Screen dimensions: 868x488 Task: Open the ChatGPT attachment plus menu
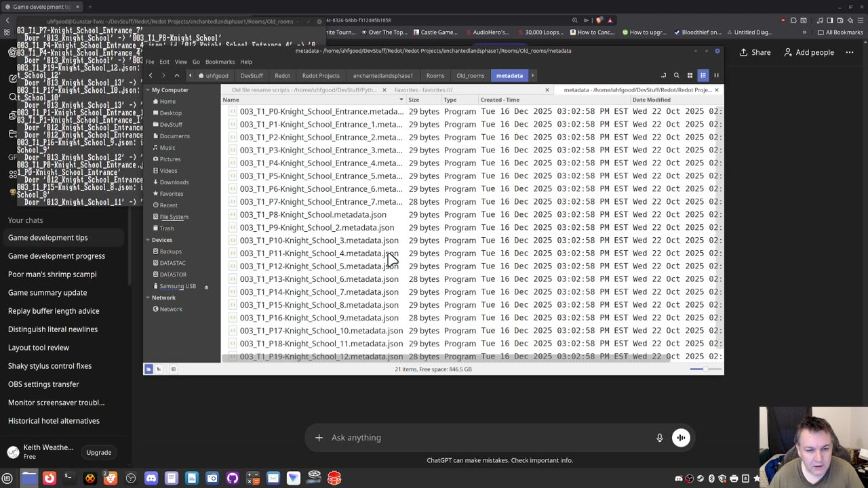click(x=319, y=438)
